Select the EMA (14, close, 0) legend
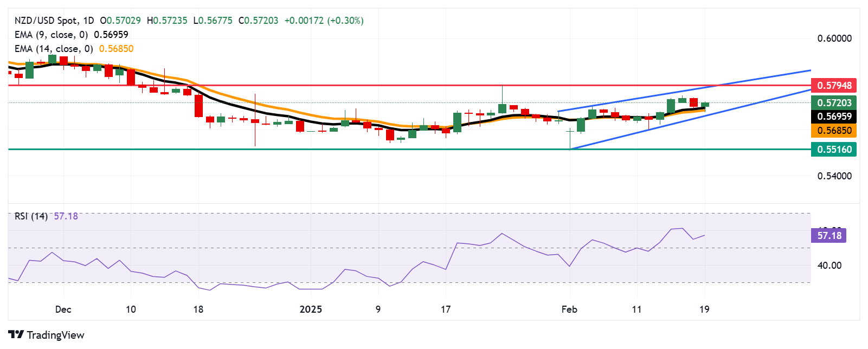 [x=54, y=49]
